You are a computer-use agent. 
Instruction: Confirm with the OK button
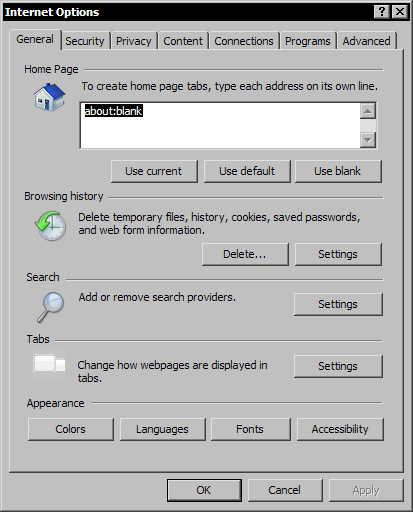[x=204, y=490]
